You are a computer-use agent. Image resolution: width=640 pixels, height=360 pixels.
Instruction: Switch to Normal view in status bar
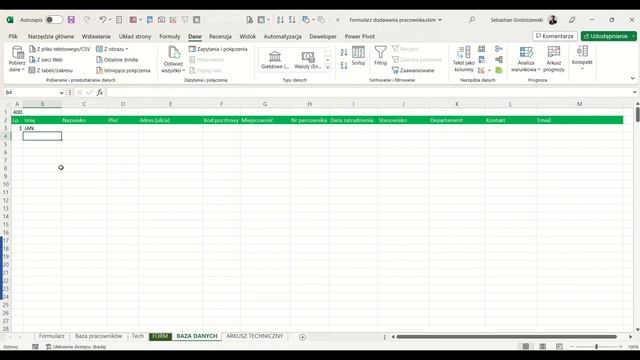coord(526,346)
